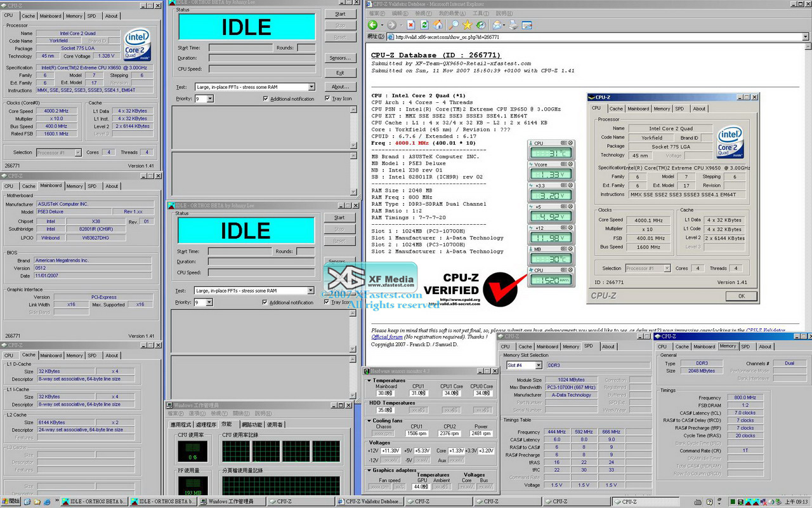Collapse the Graphics adapters section

tap(370, 471)
